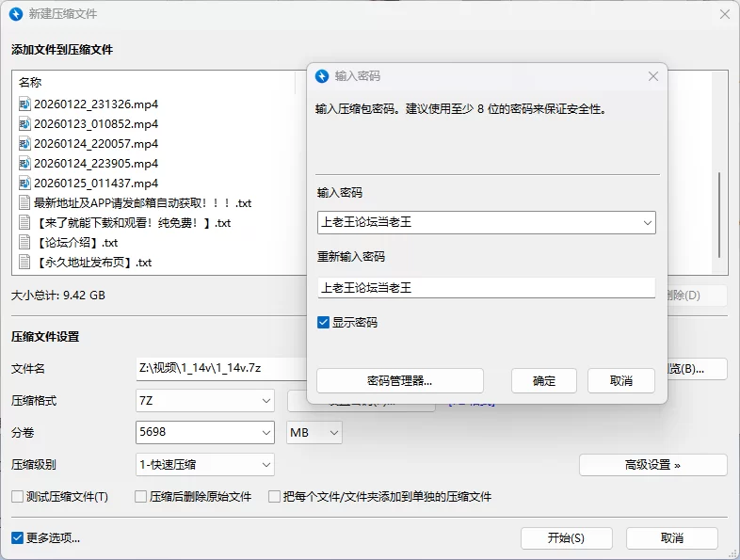Close the 新建压缩文件 window
The height and width of the screenshot is (560, 740).
click(x=725, y=14)
